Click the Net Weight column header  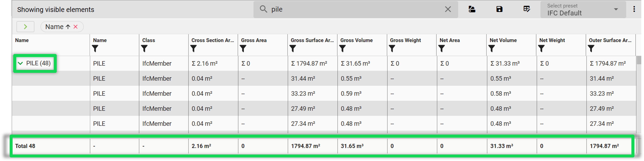[x=552, y=40]
